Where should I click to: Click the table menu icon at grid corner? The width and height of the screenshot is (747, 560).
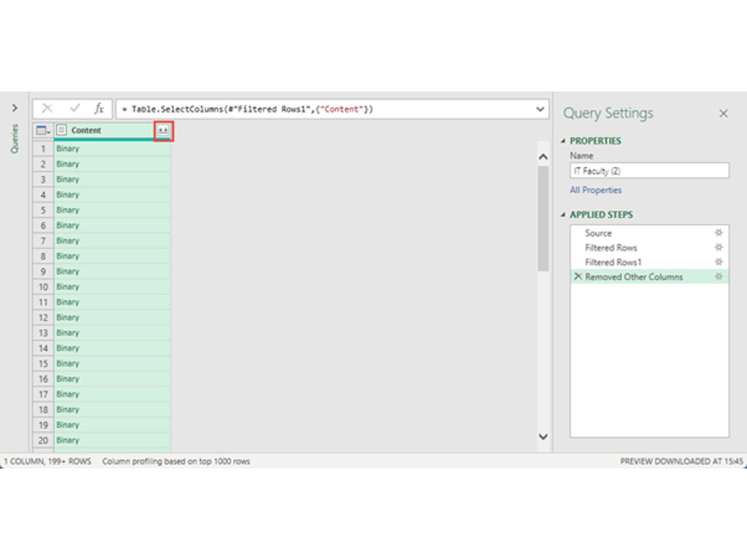[x=43, y=131]
